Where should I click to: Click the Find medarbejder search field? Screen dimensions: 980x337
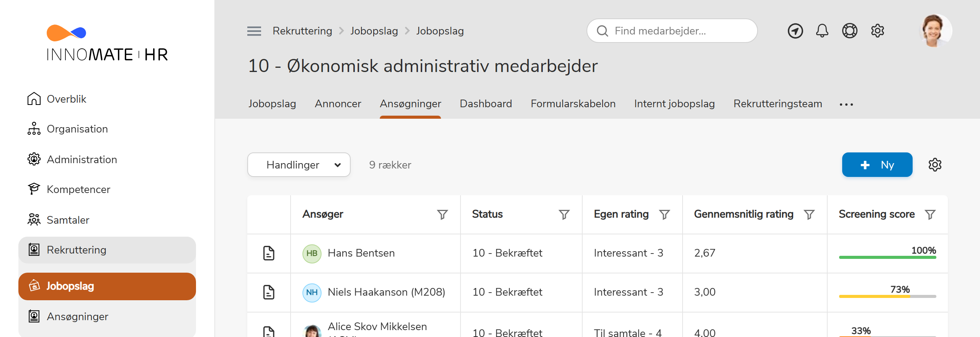(x=672, y=31)
